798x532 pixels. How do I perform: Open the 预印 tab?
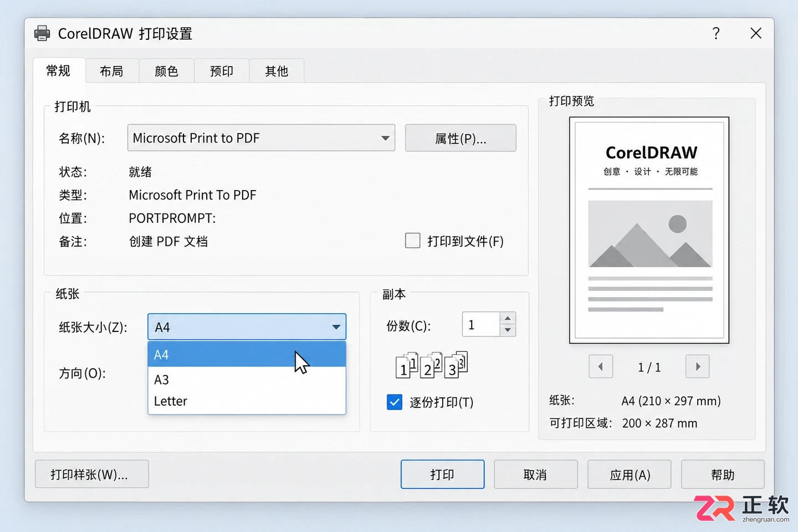(x=222, y=71)
